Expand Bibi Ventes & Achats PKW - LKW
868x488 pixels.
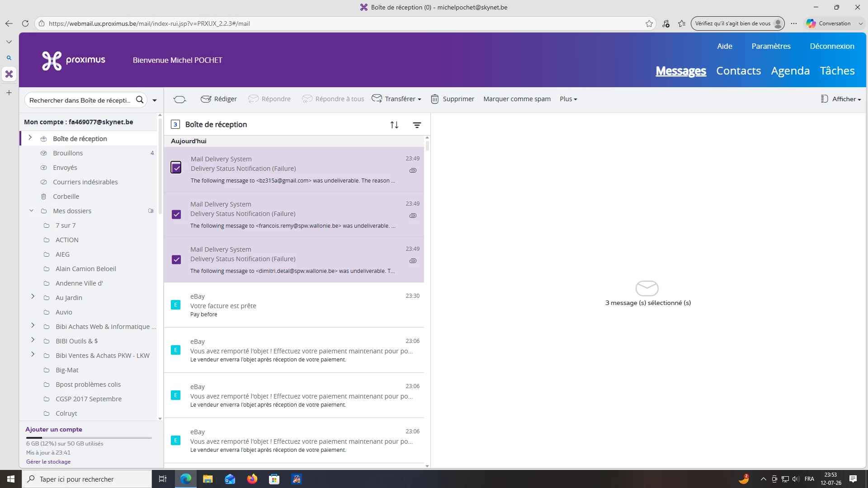pyautogui.click(x=33, y=354)
